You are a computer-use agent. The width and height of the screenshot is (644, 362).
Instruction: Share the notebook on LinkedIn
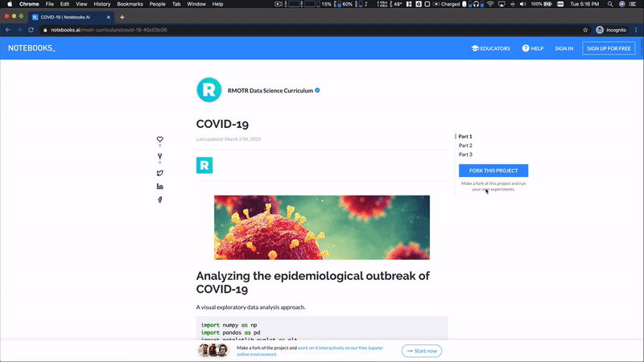pos(159,187)
